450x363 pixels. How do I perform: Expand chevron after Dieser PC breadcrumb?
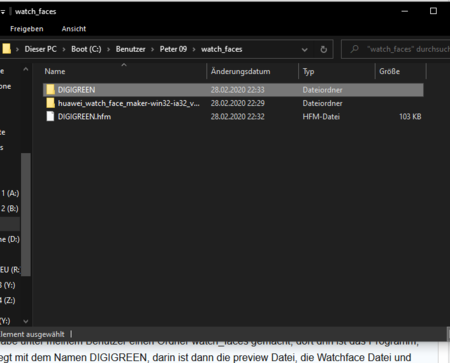pos(64,49)
